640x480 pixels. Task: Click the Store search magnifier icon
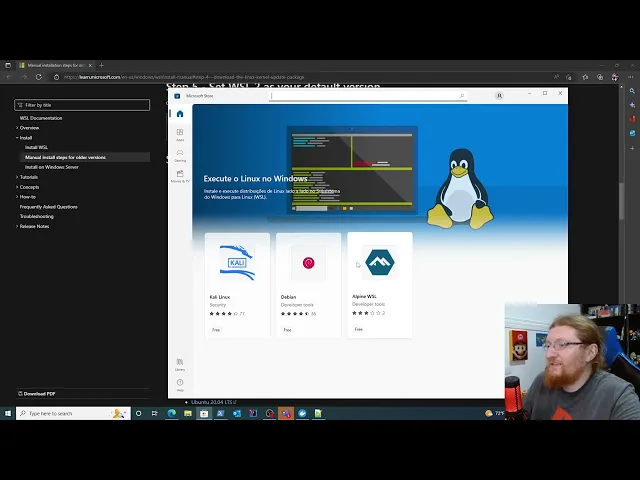coord(462,96)
